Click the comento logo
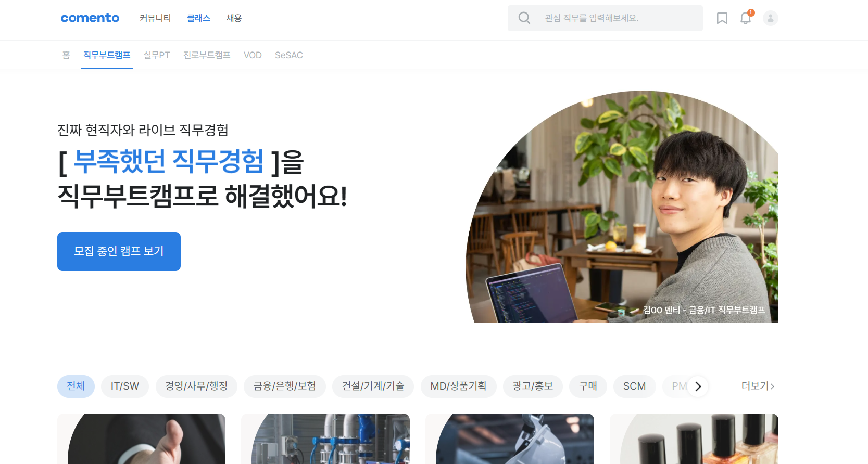868x464 pixels. click(x=90, y=18)
